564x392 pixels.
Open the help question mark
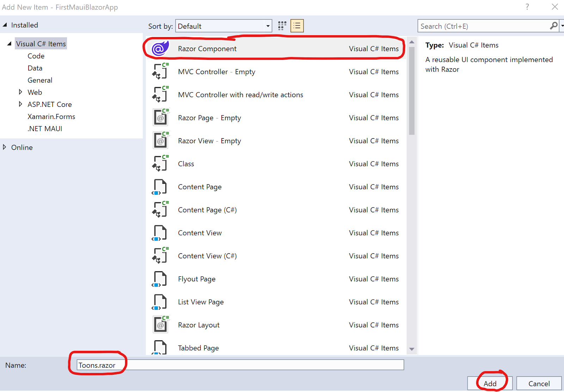(527, 7)
